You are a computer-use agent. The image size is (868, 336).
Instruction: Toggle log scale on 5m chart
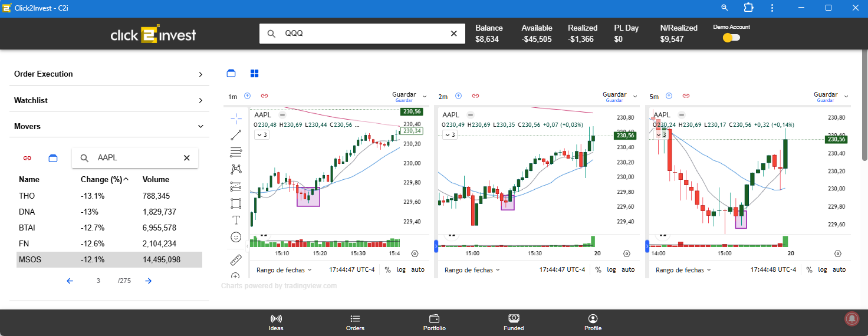pos(822,269)
